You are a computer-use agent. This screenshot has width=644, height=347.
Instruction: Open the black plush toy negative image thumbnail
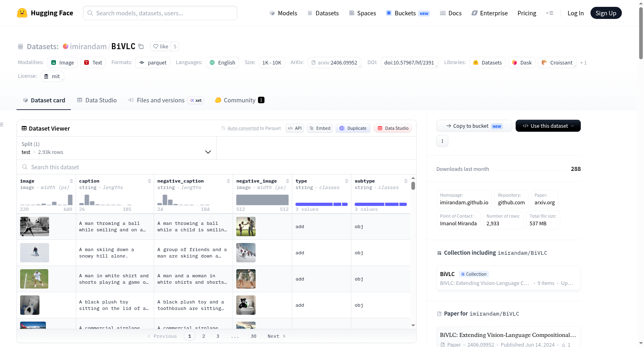[246, 305]
